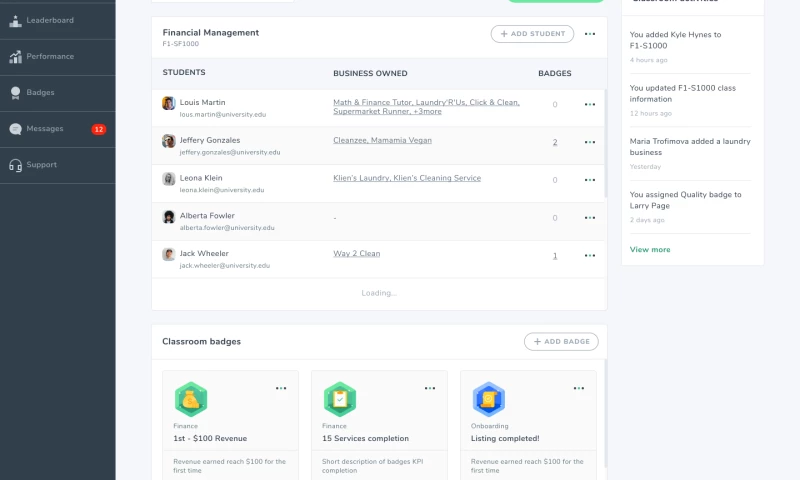Open the three-dot menu for Jack Wheeler
The image size is (800, 480).
(x=590, y=256)
